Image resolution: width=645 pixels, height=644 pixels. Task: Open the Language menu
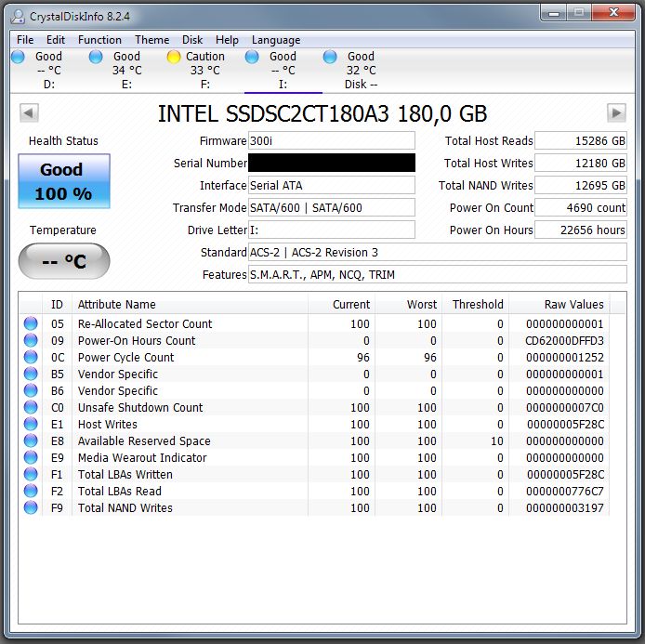click(276, 39)
